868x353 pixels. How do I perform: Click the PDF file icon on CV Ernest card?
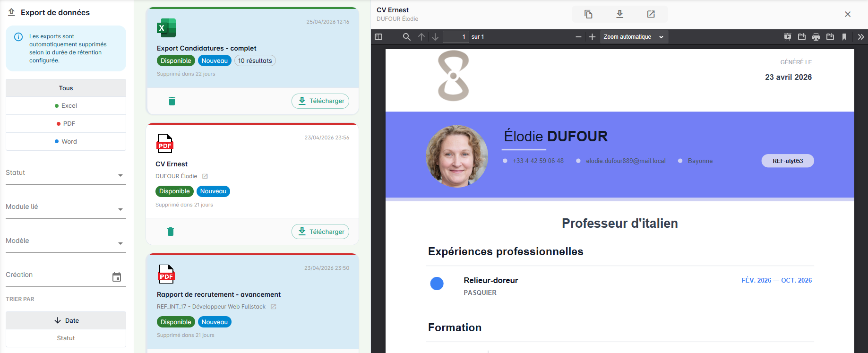165,144
